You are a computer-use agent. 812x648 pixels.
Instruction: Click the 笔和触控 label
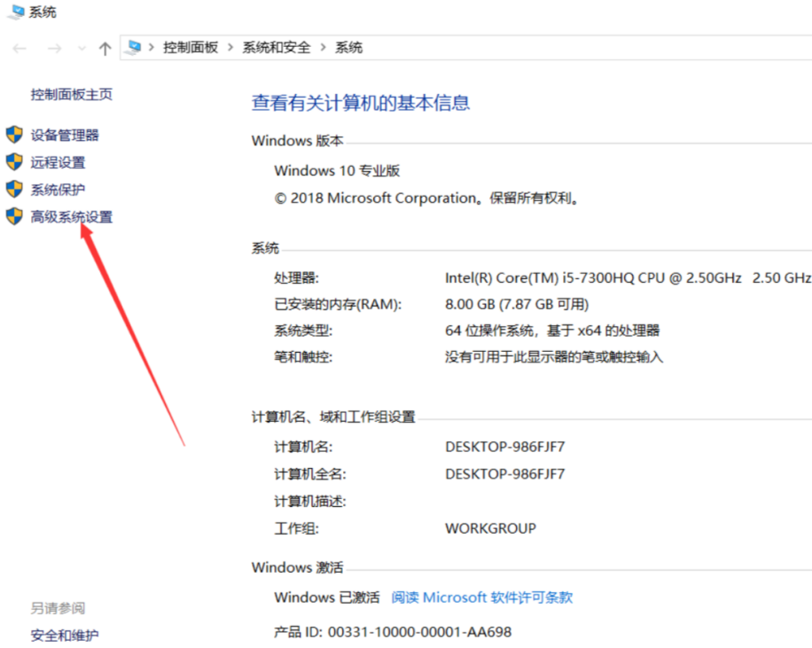point(303,357)
